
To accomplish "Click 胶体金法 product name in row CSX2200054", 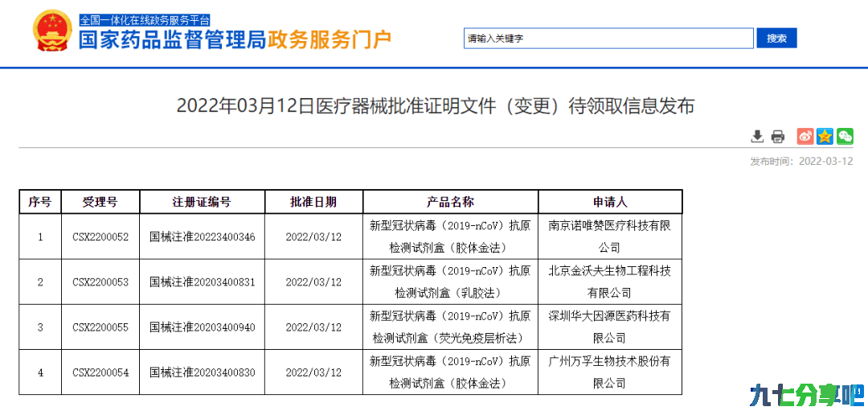I will (450, 372).
